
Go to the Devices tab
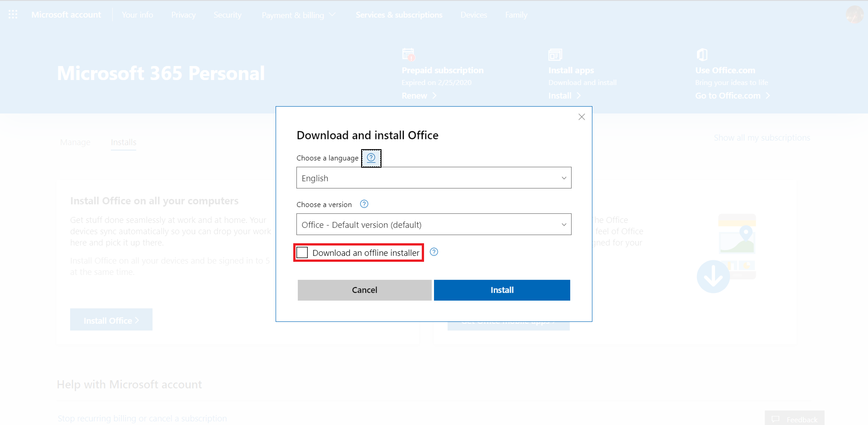[474, 15]
